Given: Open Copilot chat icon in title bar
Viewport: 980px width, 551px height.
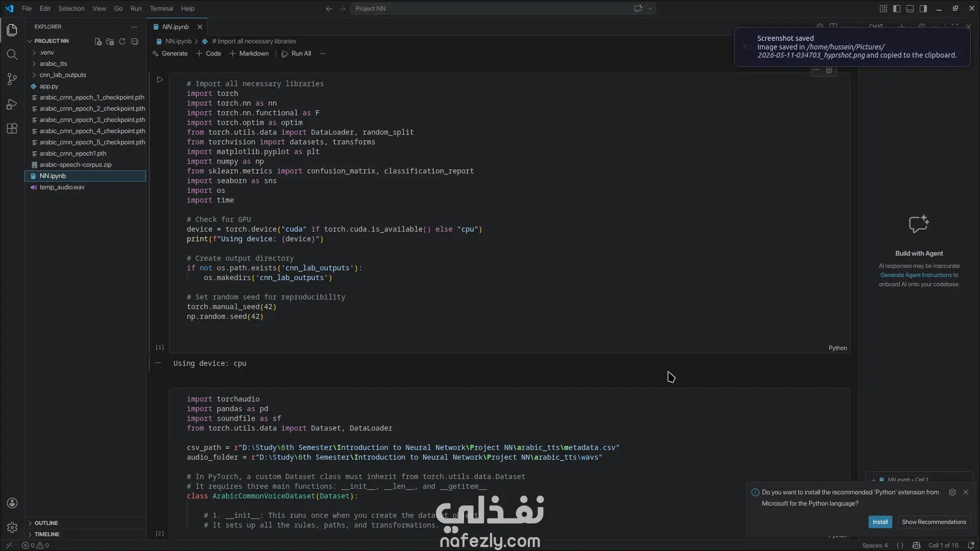Looking at the screenshot, I should tap(638, 9).
